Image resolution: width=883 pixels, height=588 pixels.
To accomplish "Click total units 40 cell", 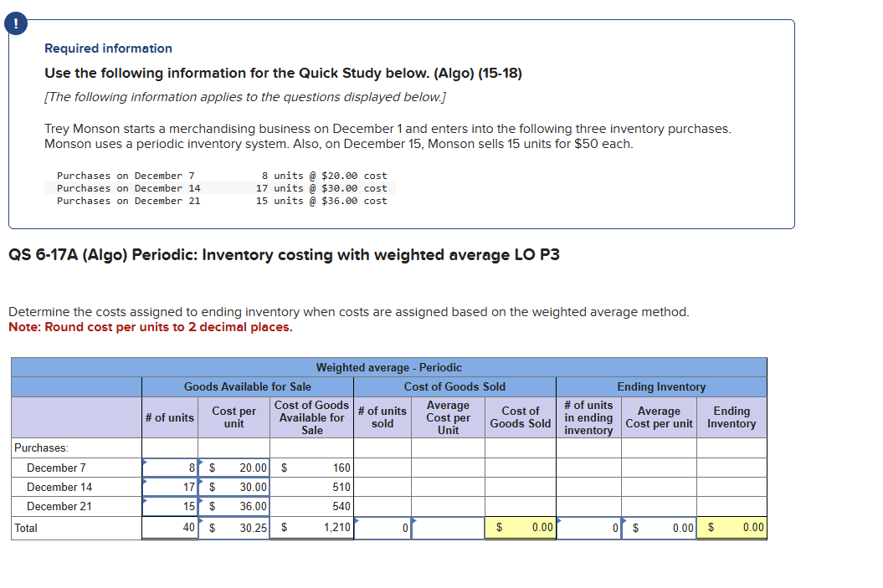I will tap(170, 528).
